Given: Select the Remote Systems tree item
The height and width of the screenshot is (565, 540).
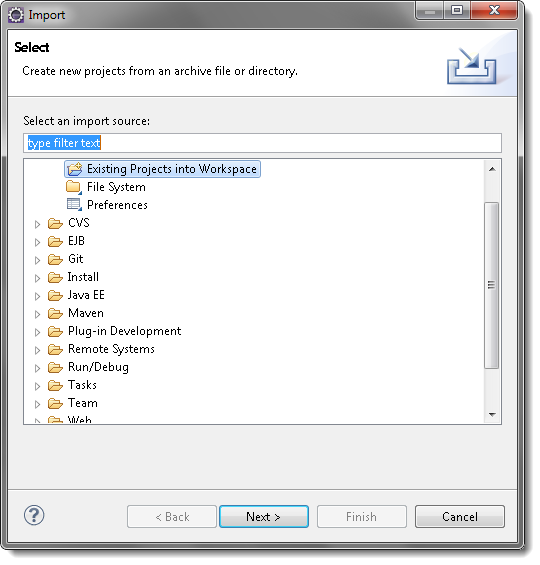Looking at the screenshot, I should point(111,350).
